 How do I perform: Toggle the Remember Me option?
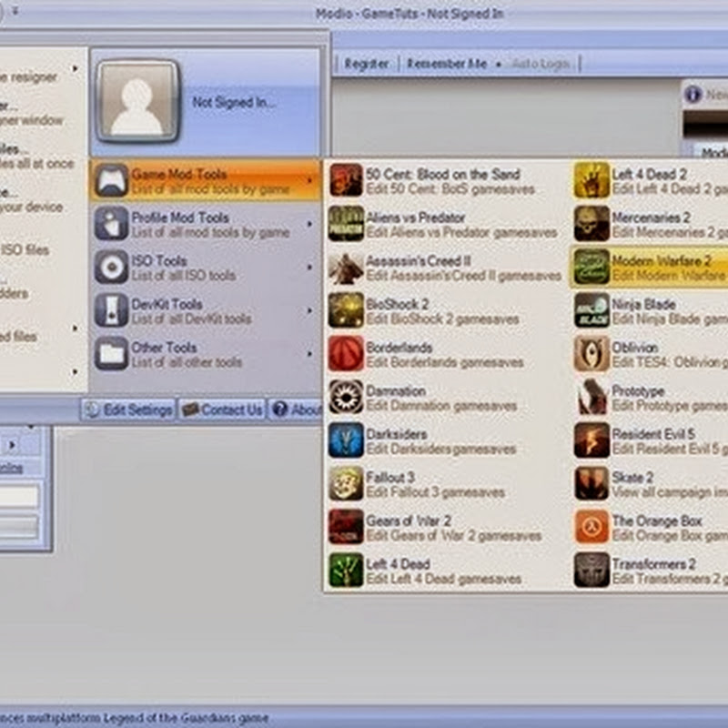pyautogui.click(x=447, y=64)
